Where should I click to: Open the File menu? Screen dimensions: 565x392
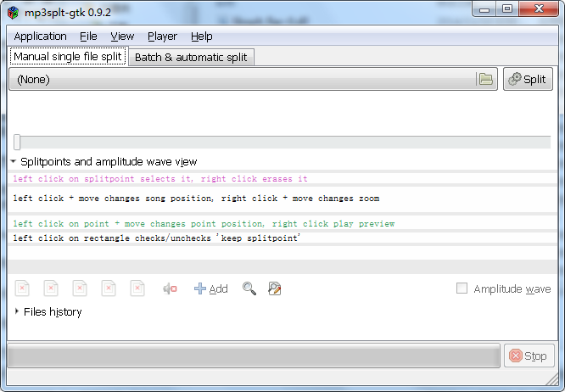coord(88,36)
